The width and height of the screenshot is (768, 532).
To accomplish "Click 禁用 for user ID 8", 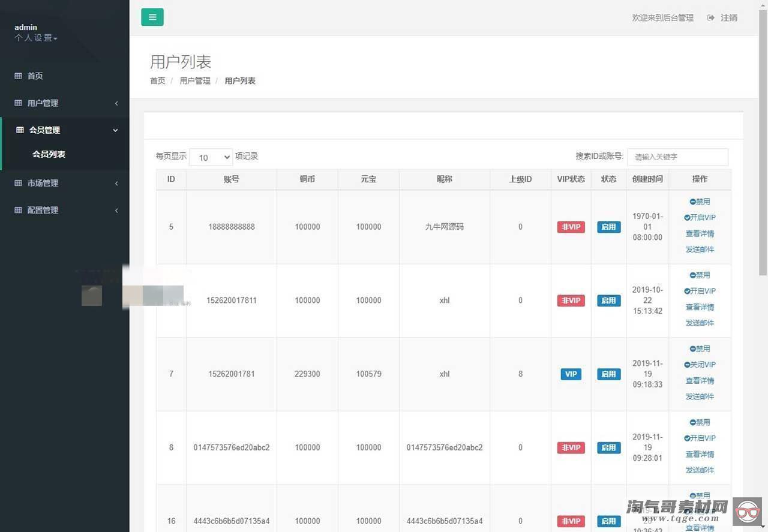I will pyautogui.click(x=700, y=423).
